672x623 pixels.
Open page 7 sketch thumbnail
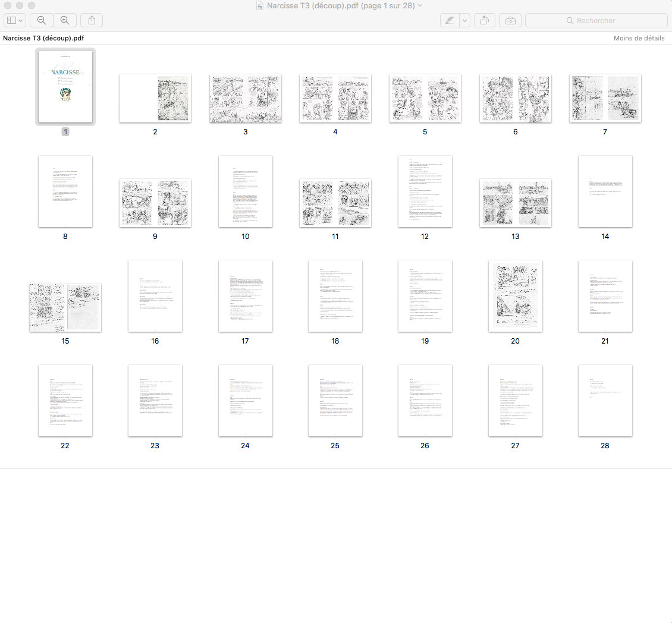point(605,99)
